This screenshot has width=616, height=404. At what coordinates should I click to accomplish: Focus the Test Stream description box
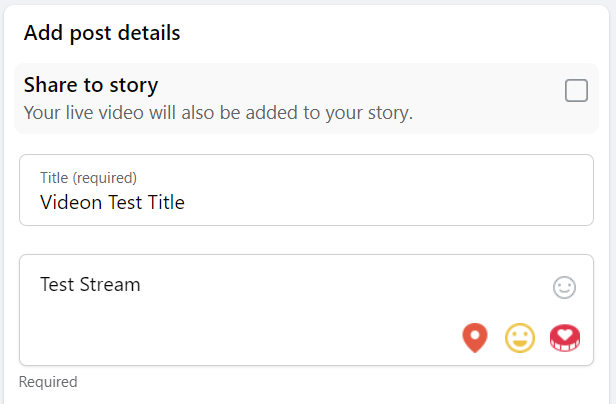306,310
